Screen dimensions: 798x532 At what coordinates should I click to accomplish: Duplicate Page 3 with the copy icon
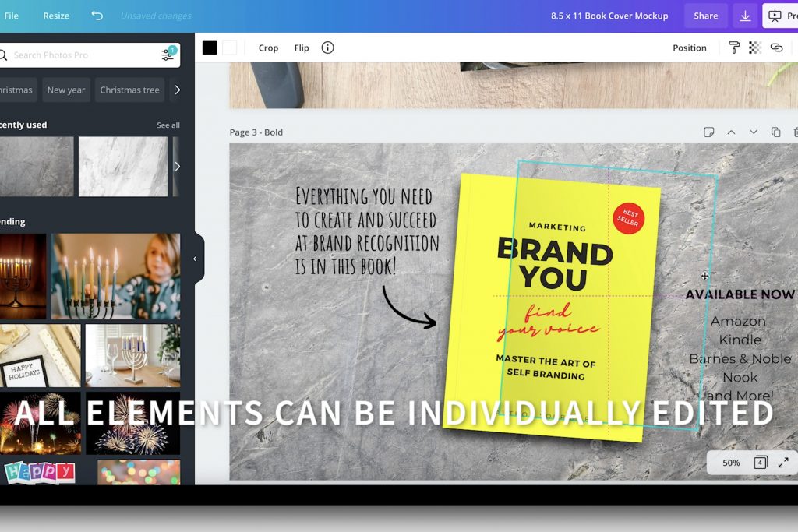pyautogui.click(x=775, y=132)
